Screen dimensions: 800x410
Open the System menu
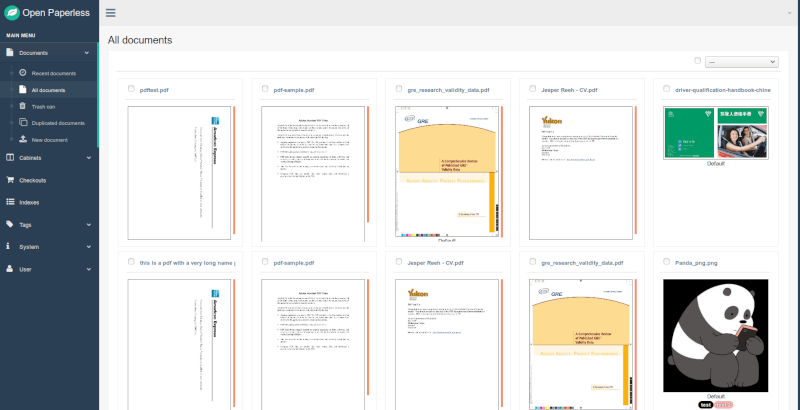48,246
